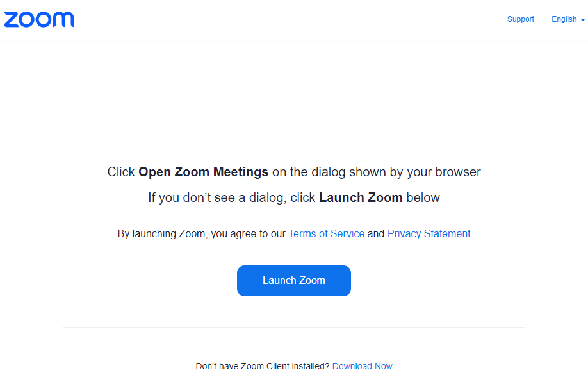Click the "Don't have Zoom Client installed?" text

point(263,366)
